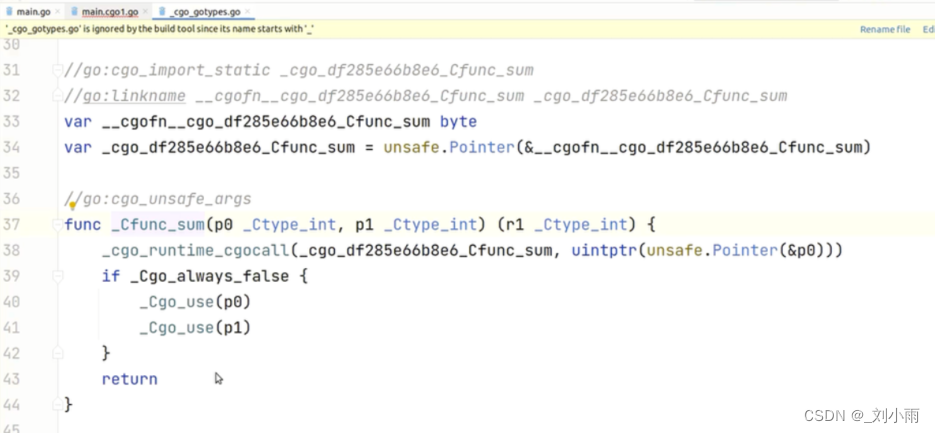935x433 pixels.
Task: Click parameter 'p1' in the function signature
Action: pos(364,225)
